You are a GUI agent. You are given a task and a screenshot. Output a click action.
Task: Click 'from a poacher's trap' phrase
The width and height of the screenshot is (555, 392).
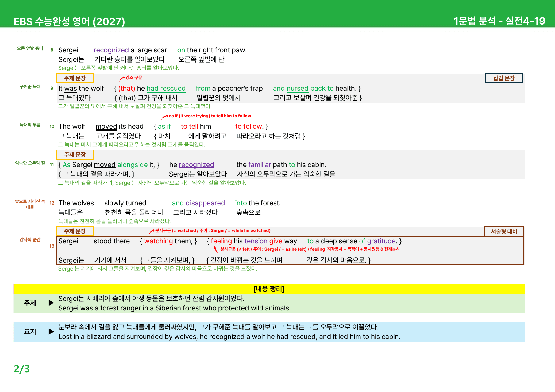(x=229, y=88)
